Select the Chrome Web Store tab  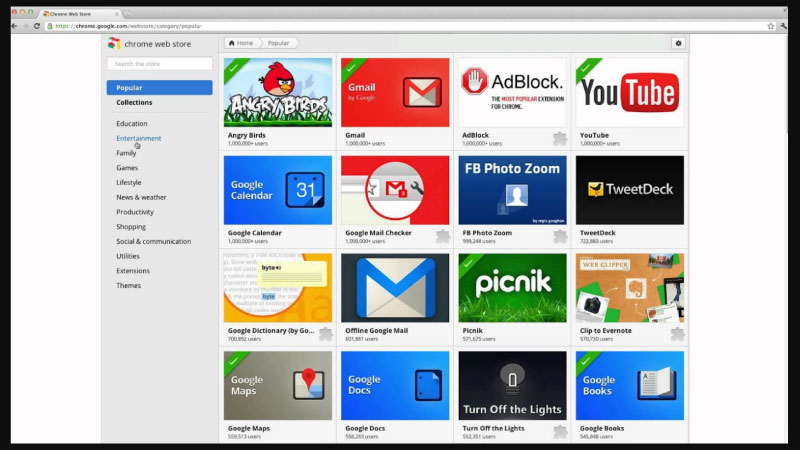point(79,14)
